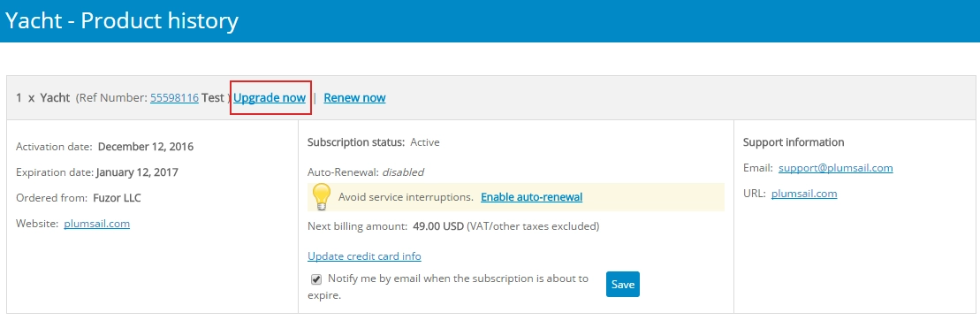Screen dimensions: 980x328
Task: Open plumsail.com URL under Support information
Action: 804,194
